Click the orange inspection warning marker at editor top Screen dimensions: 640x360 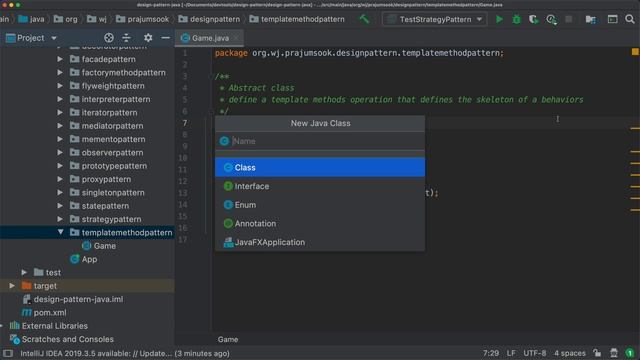(x=635, y=52)
